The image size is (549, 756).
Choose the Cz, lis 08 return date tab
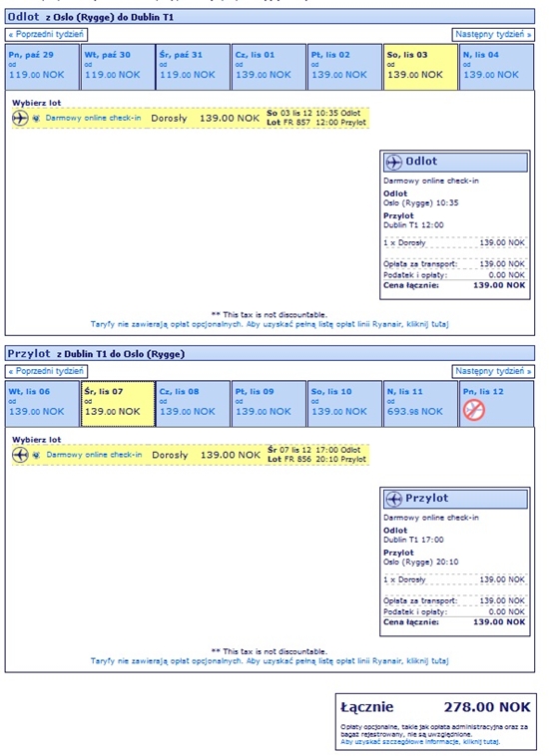point(193,404)
